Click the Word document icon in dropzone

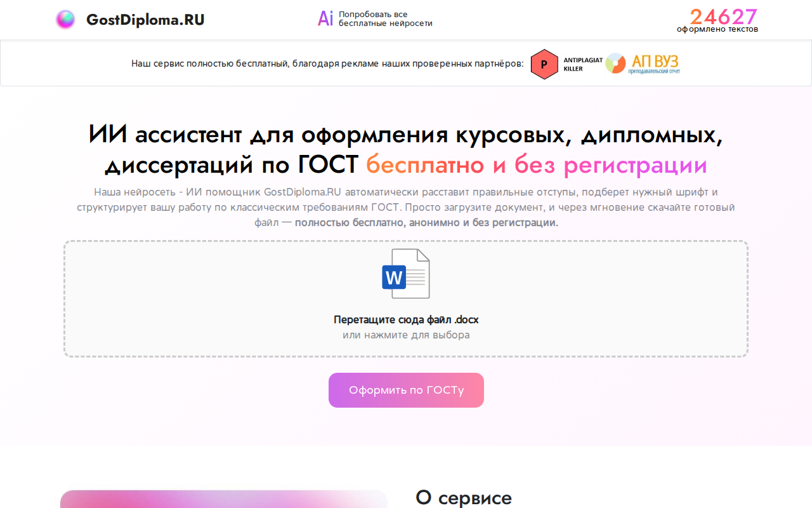406,274
